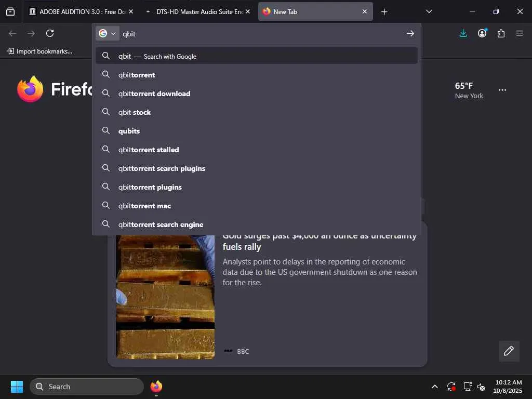Click the Firefox taskbar icon
This screenshot has width=532, height=399.
(x=156, y=387)
